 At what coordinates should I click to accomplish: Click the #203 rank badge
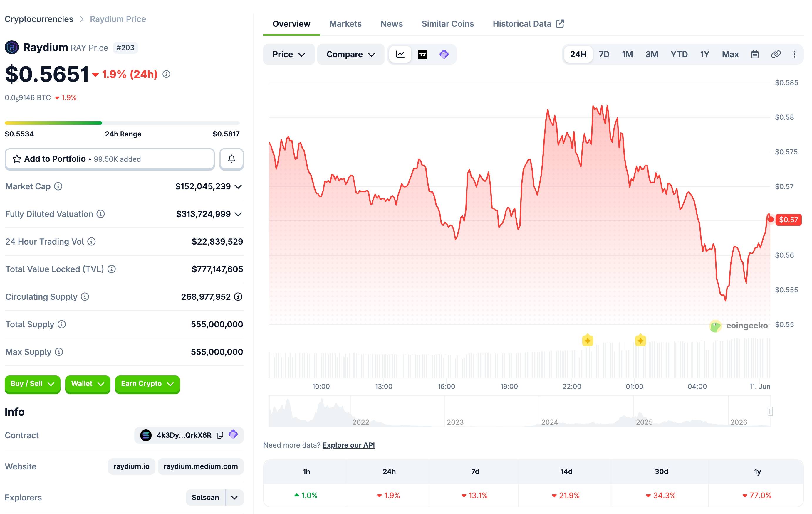[125, 48]
